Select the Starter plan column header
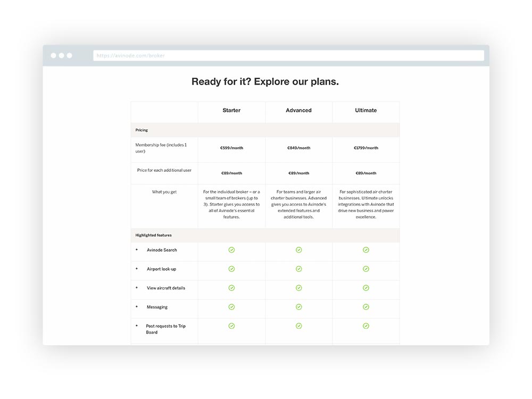Image resolution: width=532 pixels, height=399 pixels. click(231, 110)
